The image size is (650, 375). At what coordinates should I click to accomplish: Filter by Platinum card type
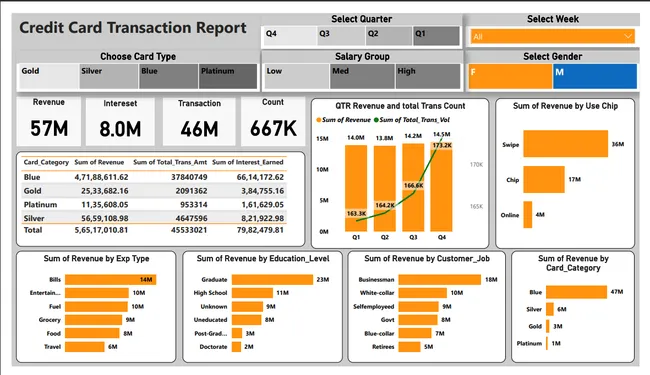coord(228,76)
